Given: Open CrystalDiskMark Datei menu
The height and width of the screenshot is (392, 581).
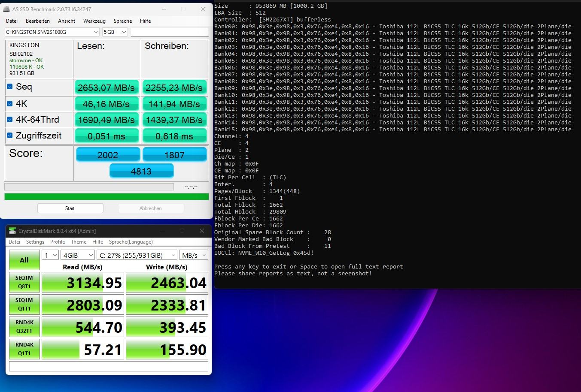Looking at the screenshot, I should click(15, 242).
